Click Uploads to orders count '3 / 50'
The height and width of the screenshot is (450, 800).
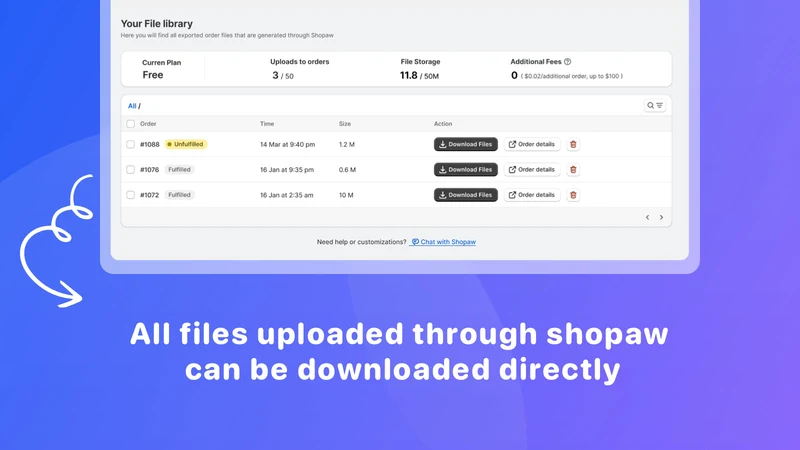click(283, 76)
